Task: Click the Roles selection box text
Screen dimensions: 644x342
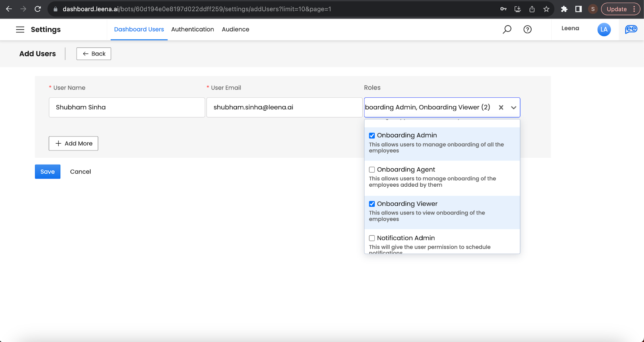Action: coord(427,107)
